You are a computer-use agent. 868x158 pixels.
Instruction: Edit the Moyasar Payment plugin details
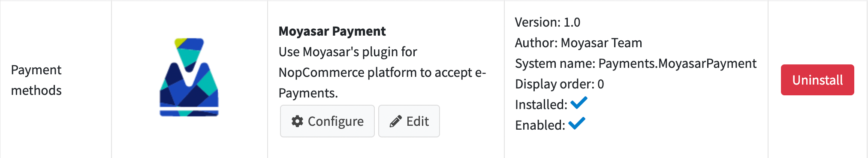(x=409, y=121)
